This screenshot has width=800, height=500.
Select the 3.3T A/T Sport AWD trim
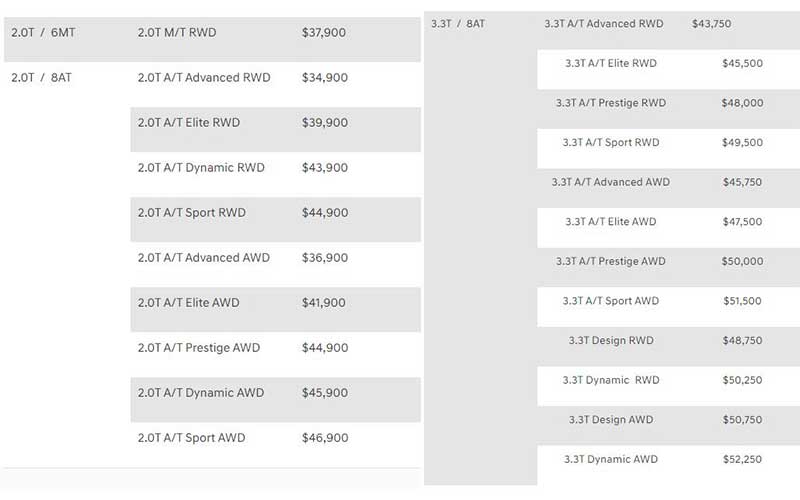click(x=611, y=301)
